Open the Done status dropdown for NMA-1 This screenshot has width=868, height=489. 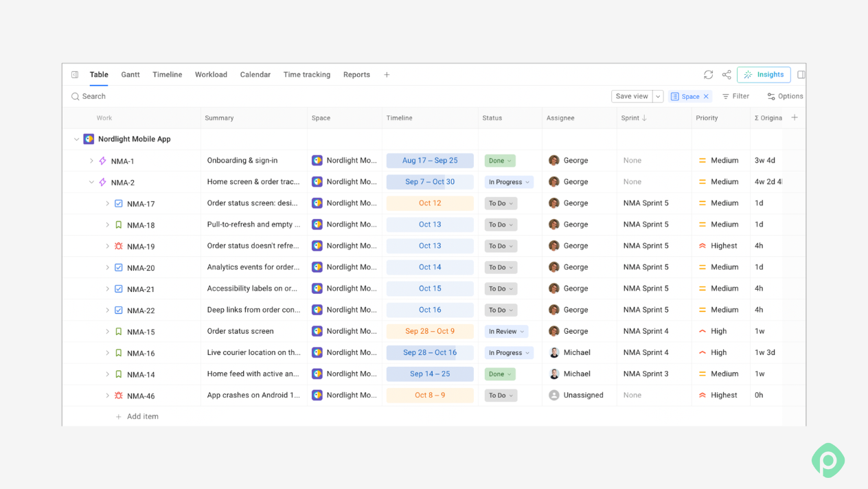[500, 161]
